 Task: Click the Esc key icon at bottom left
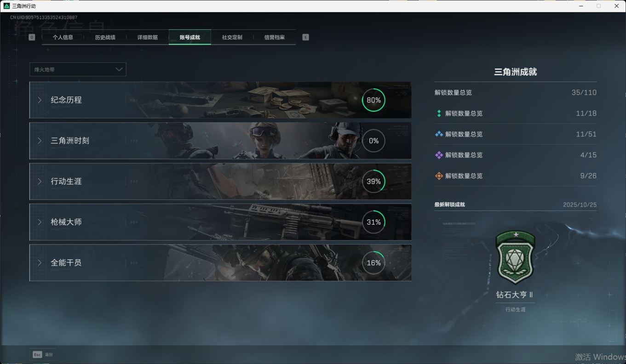pos(37,354)
